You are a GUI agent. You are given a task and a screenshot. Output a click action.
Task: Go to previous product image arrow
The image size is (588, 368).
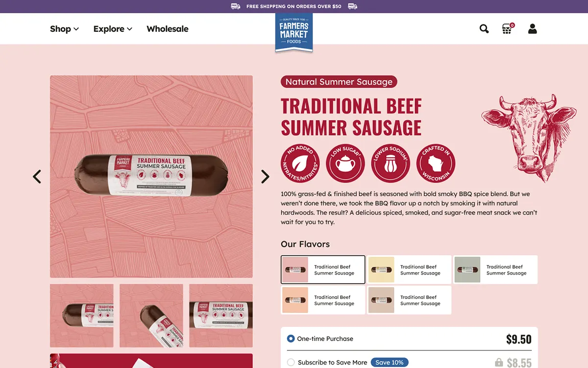[x=37, y=177]
